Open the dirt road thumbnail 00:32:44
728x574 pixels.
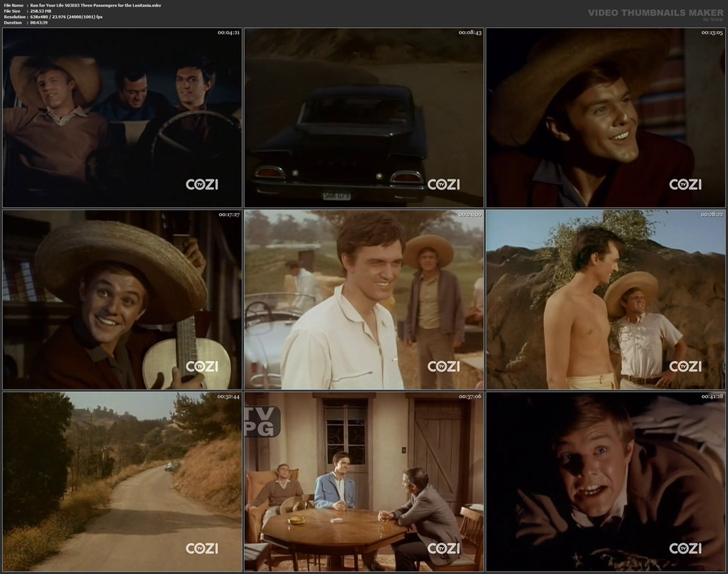pyautogui.click(x=122, y=481)
